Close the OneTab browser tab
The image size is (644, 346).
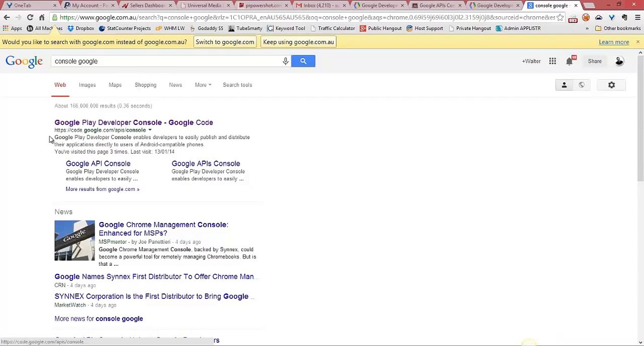pos(54,5)
